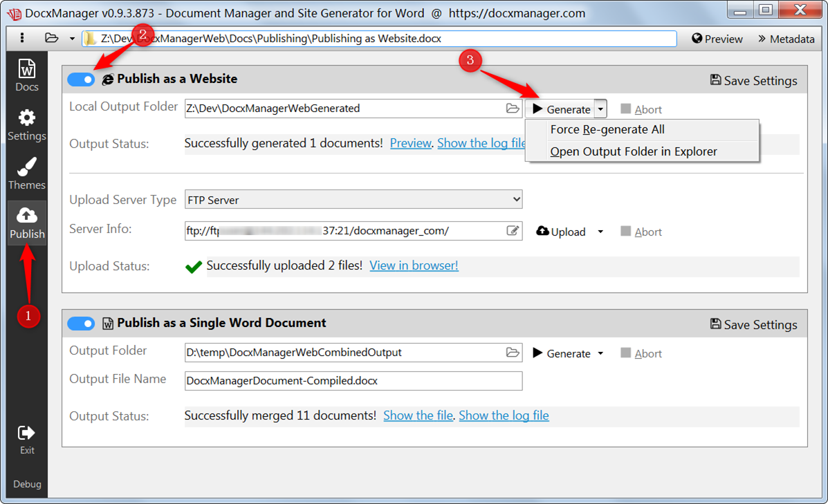
Task: Click Save Settings in the Single Word Document section
Action: tap(753, 324)
